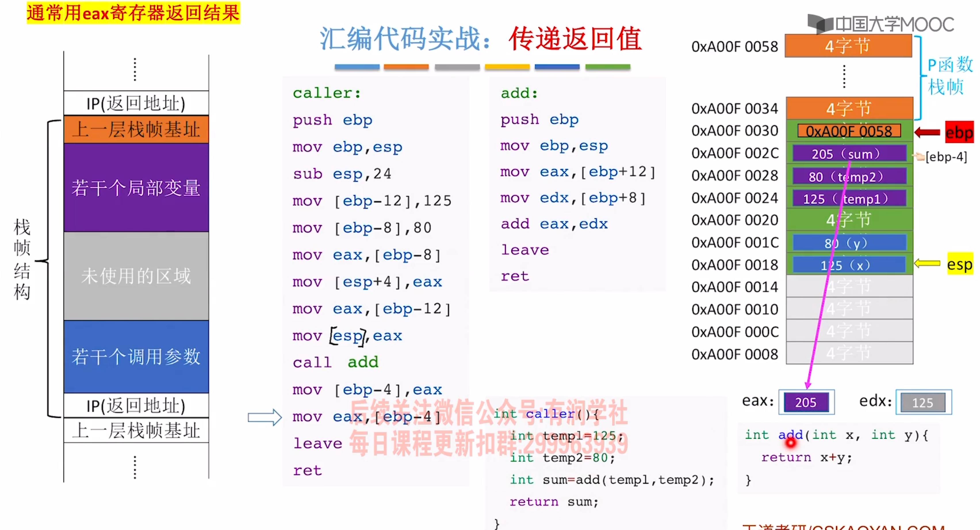Click the 125 (x) parameter cell
The image size is (980, 530).
click(849, 265)
